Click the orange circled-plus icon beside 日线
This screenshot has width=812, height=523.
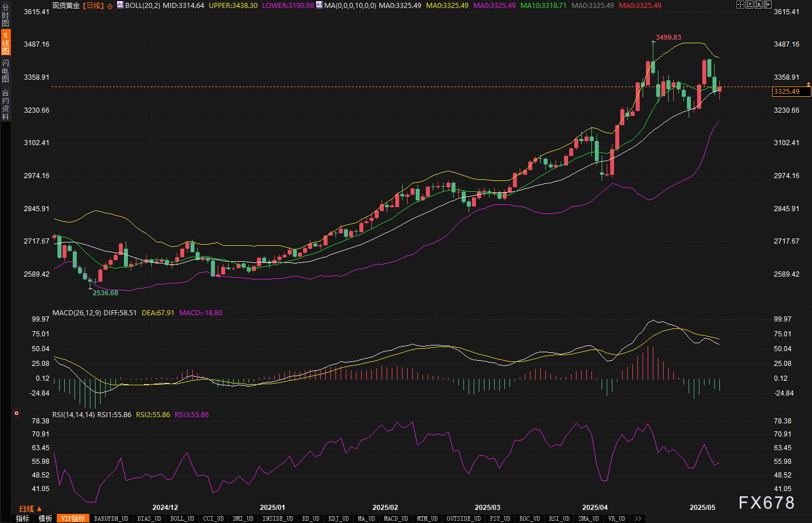coord(110,6)
